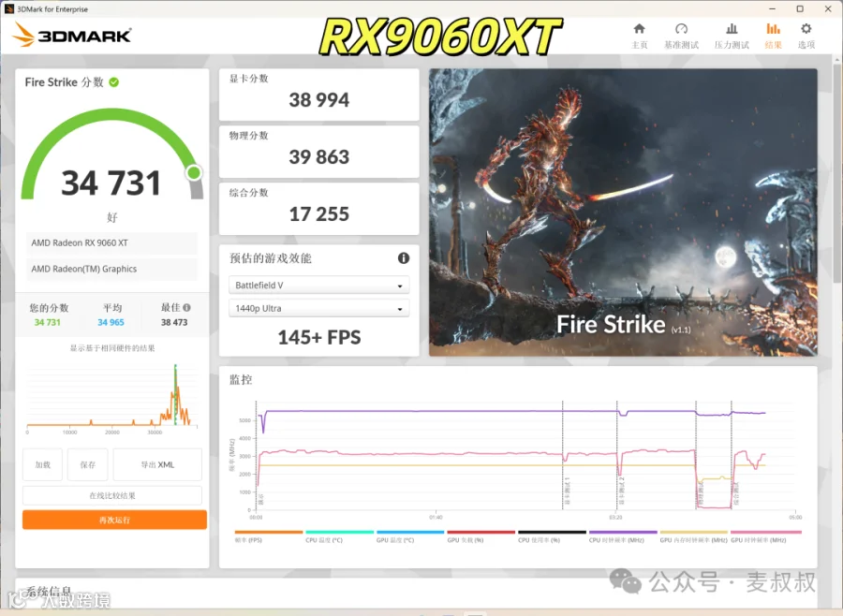Click the info icon beside 预估的游戏效能
Image resolution: width=843 pixels, height=616 pixels.
pos(403,258)
